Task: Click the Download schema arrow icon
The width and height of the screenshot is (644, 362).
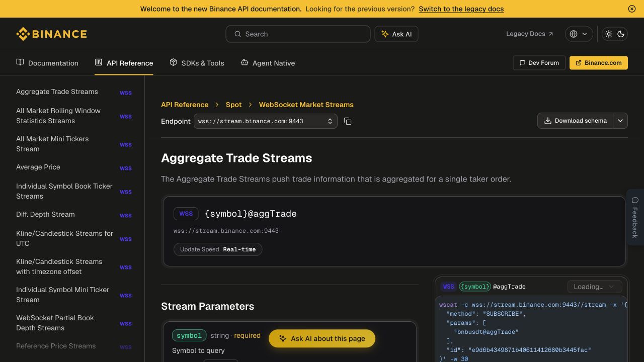Action: 548,121
